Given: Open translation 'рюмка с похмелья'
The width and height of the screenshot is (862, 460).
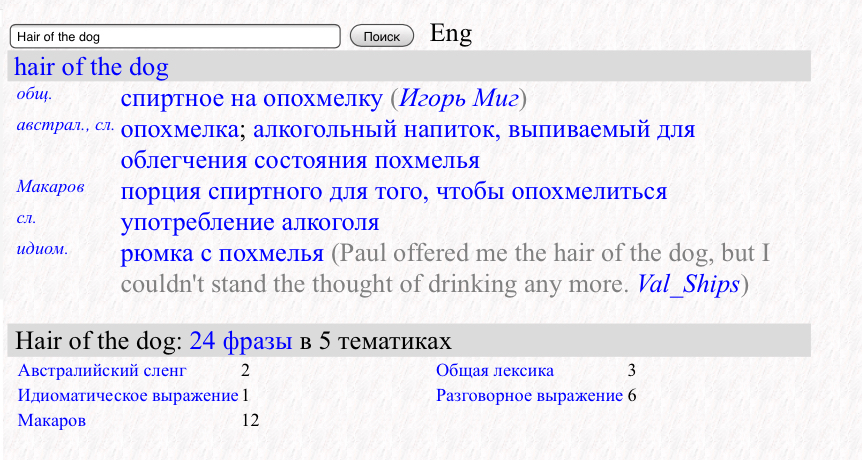Looking at the screenshot, I should tap(222, 253).
